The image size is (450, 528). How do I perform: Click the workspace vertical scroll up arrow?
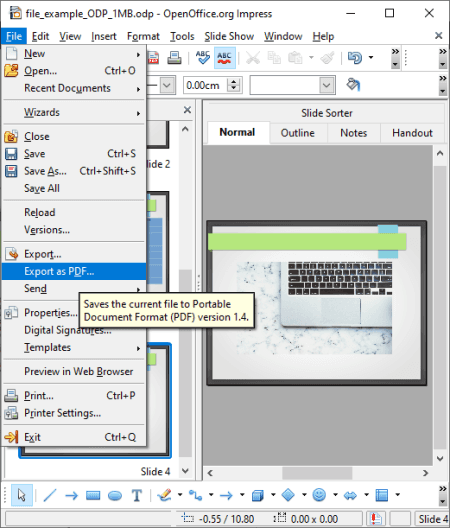[440, 154]
